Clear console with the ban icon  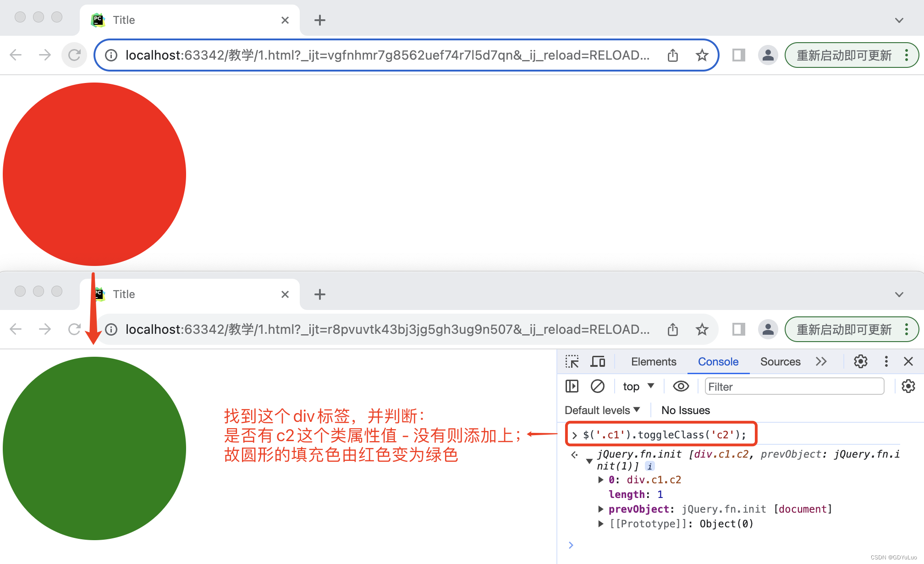(x=598, y=387)
